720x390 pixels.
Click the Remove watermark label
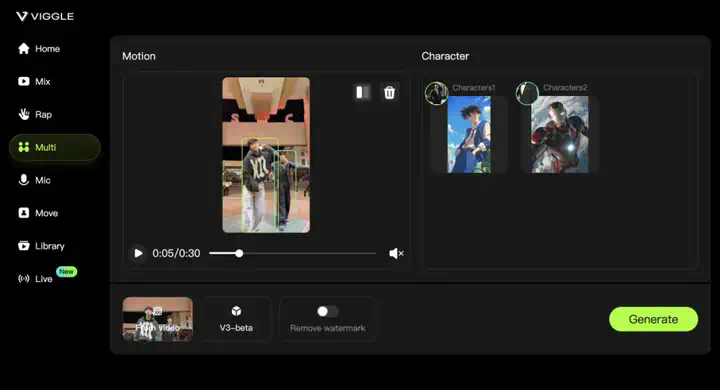tap(327, 328)
